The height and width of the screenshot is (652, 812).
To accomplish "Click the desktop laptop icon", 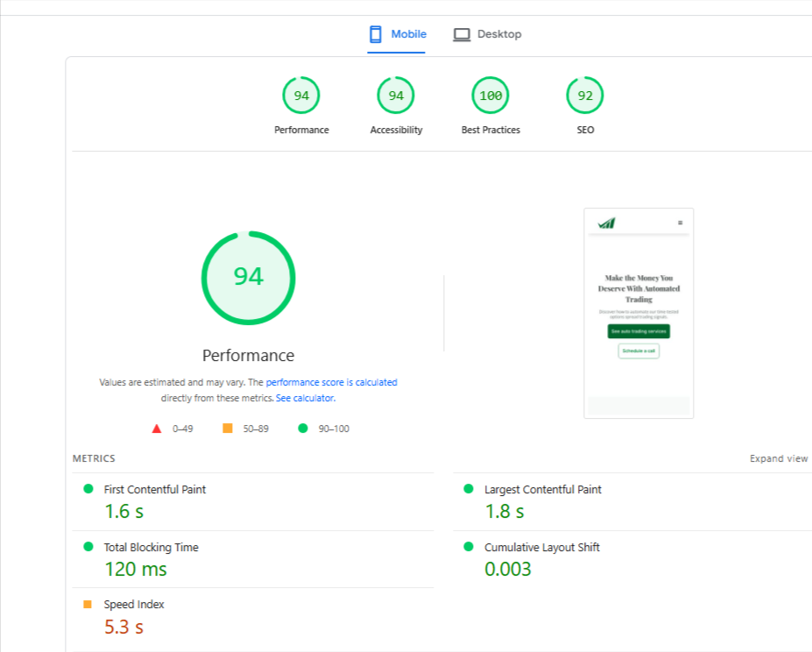I will [x=462, y=35].
